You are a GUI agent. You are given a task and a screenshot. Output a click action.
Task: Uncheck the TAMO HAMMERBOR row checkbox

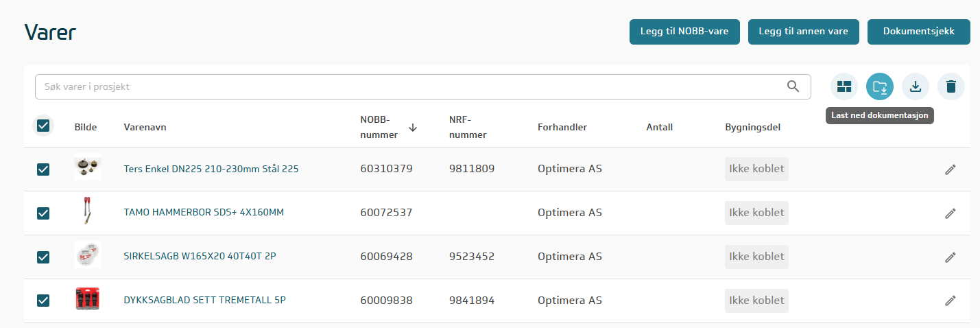tap(43, 213)
